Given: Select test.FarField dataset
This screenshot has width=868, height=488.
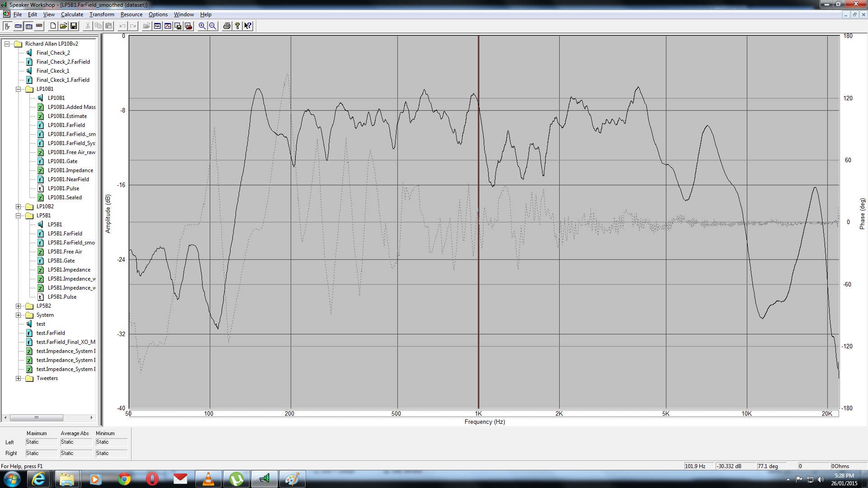Looking at the screenshot, I should click(51, 333).
